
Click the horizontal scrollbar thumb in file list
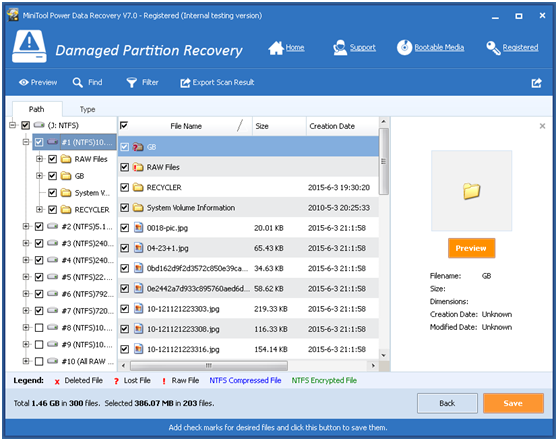(x=209, y=366)
